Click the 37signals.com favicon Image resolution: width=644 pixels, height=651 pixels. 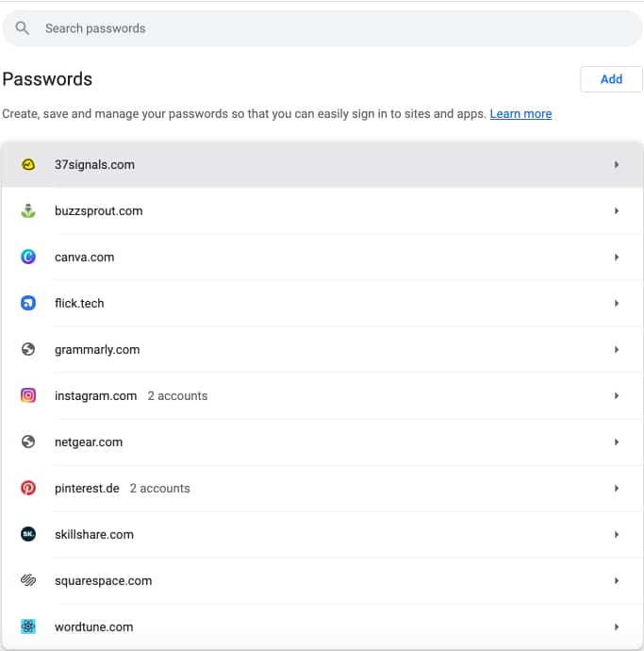tap(28, 165)
